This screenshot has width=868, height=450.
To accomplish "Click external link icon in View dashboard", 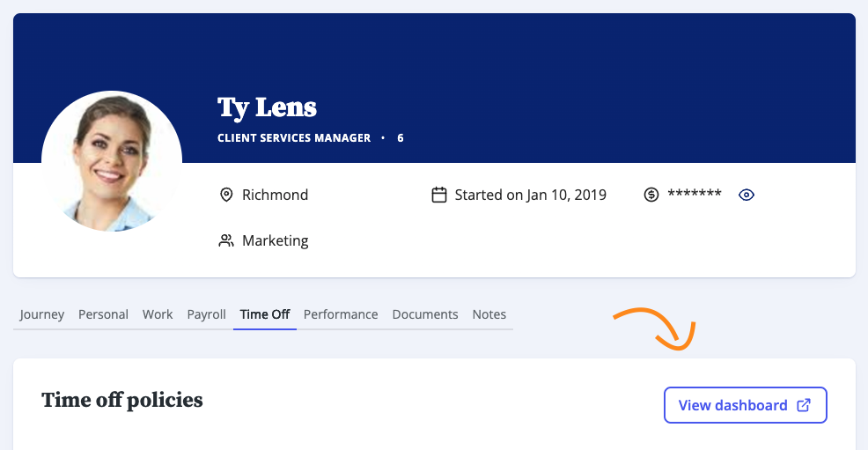I will (x=804, y=405).
